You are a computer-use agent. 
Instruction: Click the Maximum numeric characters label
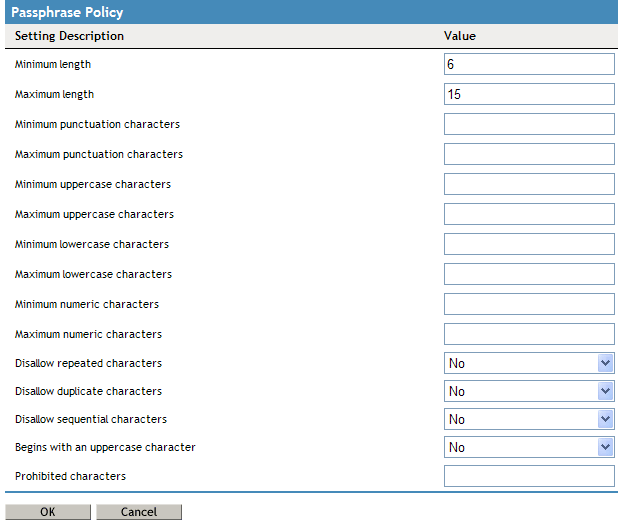tap(88, 334)
